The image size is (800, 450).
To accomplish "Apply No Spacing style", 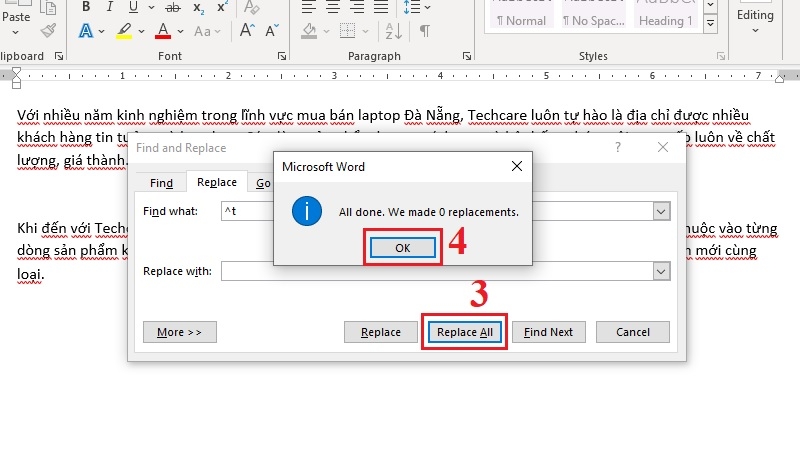I will [593, 14].
